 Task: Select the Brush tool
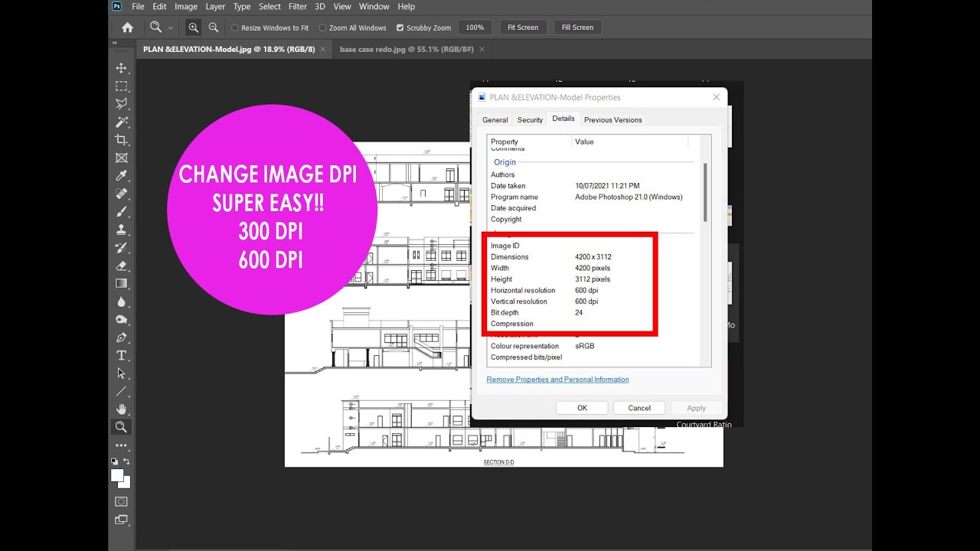click(x=121, y=211)
